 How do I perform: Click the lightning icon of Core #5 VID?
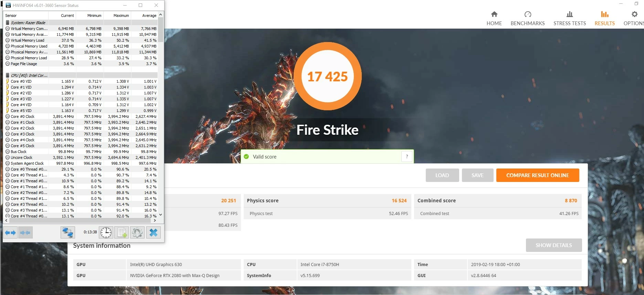click(8, 111)
